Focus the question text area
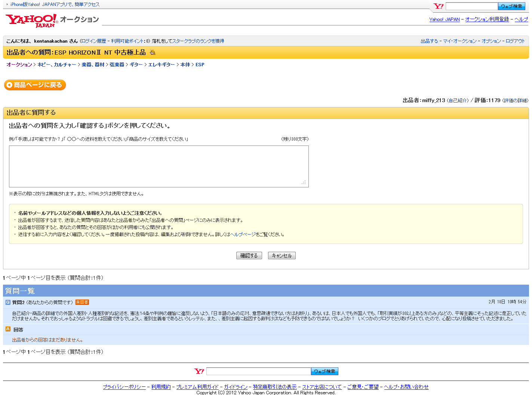 (159, 166)
